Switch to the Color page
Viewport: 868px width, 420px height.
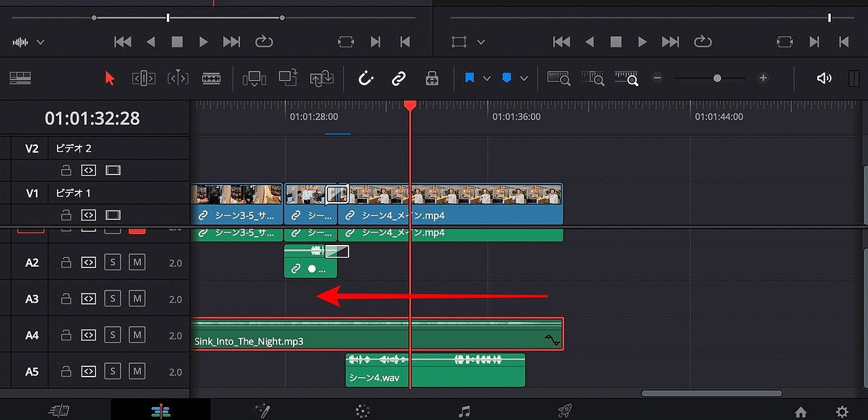(363, 411)
